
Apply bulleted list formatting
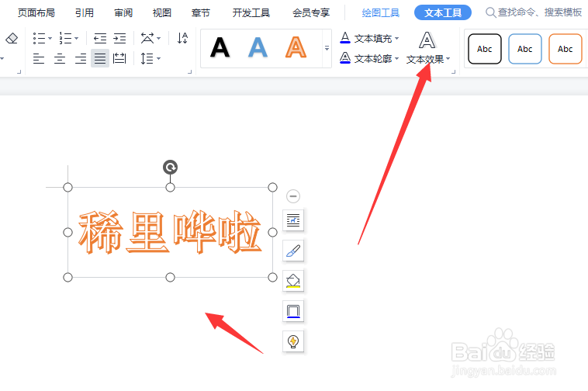coord(39,38)
